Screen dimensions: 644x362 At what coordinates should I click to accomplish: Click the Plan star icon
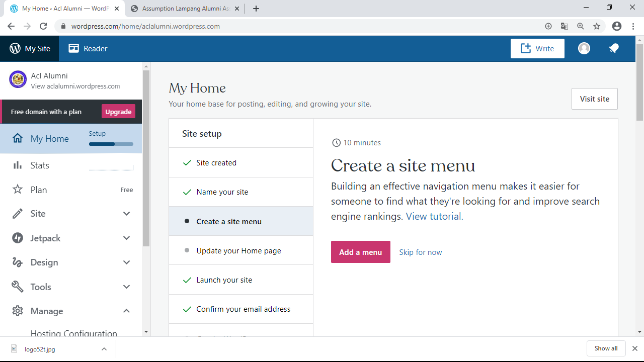18,190
